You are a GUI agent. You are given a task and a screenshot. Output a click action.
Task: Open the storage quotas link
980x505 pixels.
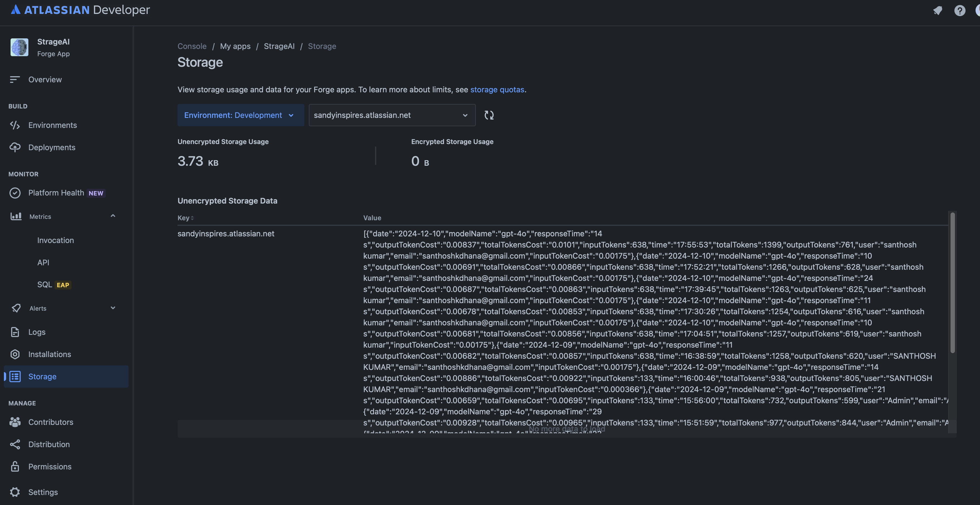coord(497,89)
